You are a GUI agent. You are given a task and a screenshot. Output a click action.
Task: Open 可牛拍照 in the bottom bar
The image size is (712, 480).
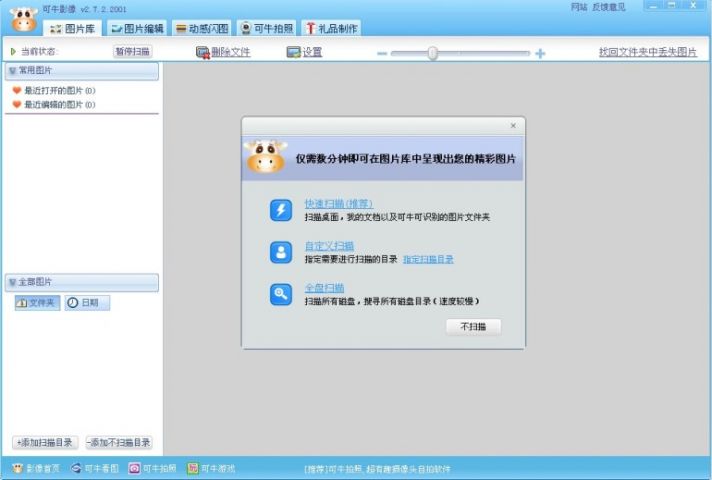(153, 468)
